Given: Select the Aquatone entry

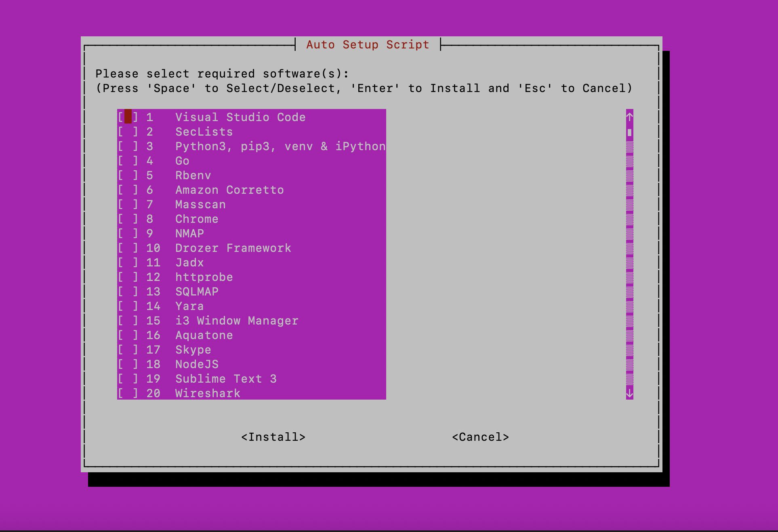Looking at the screenshot, I should 251,335.
